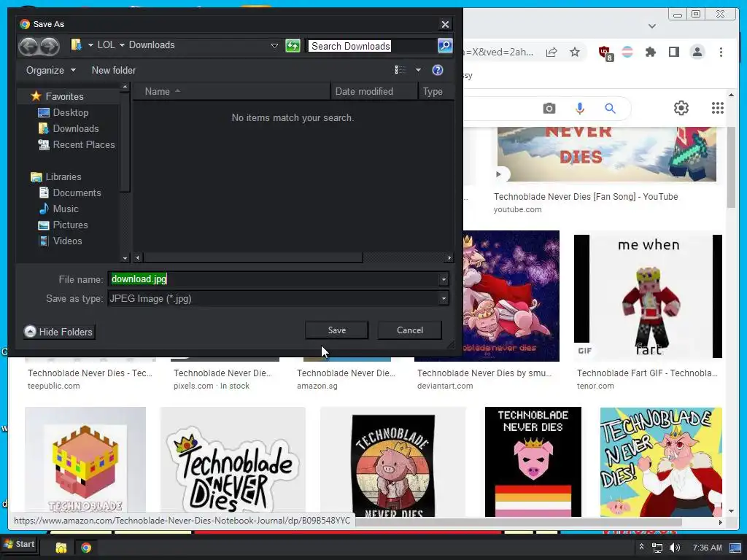Image resolution: width=747 pixels, height=560 pixels.
Task: Click the Chrome icon on the taskbar
Action: 86,548
